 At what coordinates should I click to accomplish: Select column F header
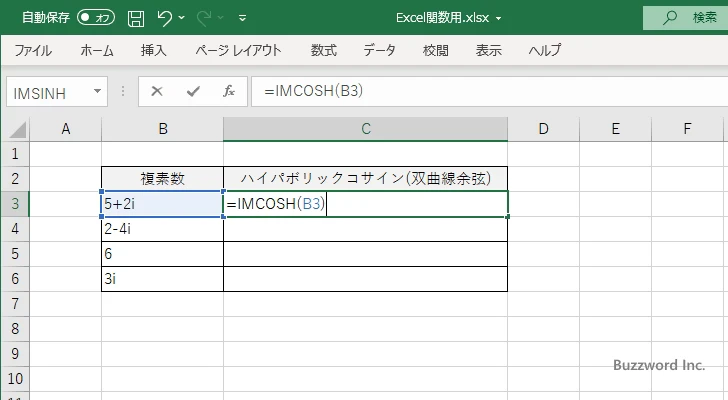coord(688,129)
